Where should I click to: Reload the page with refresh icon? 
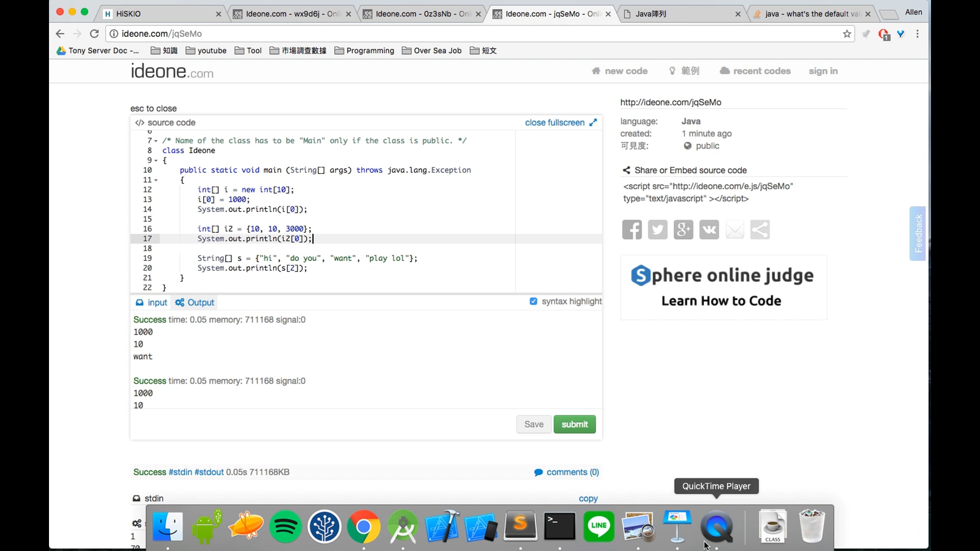tap(94, 34)
